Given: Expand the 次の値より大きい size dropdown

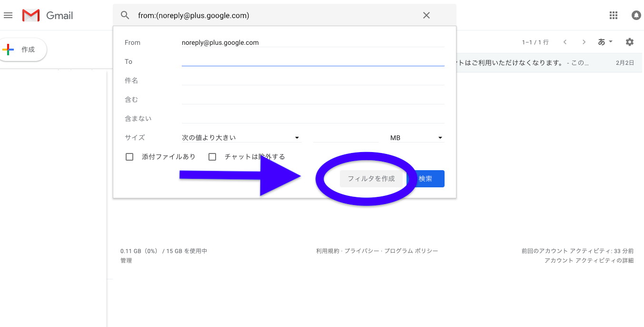Looking at the screenshot, I should (241, 138).
